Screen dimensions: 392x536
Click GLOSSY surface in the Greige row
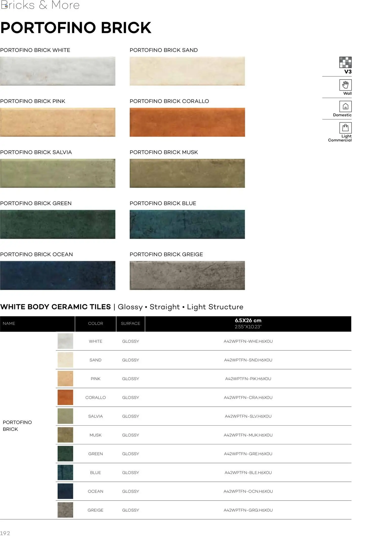[x=130, y=510]
